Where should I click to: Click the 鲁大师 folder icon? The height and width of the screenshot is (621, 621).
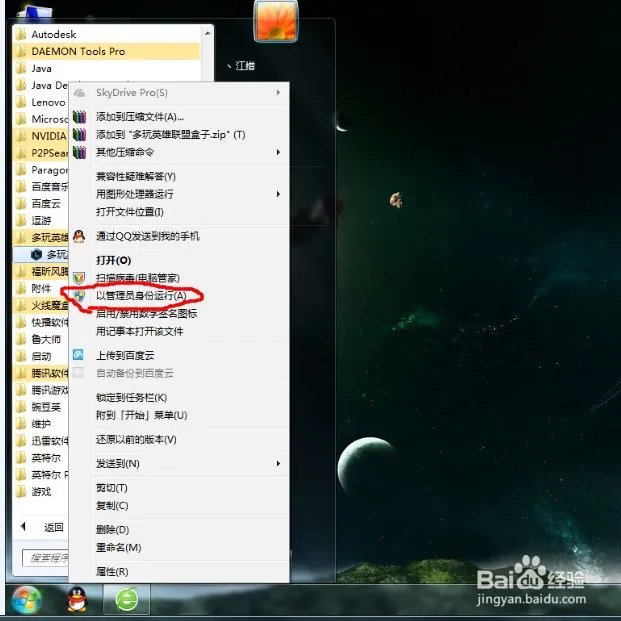21,339
